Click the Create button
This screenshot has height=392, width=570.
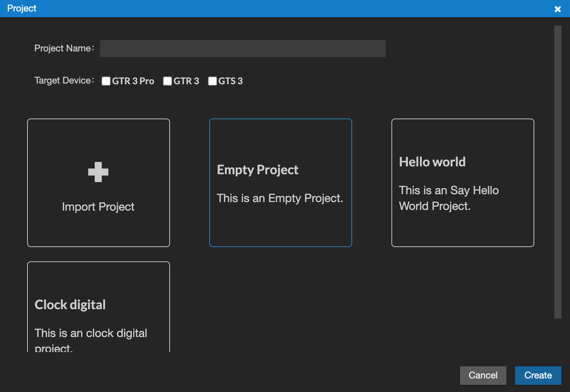[x=538, y=375]
